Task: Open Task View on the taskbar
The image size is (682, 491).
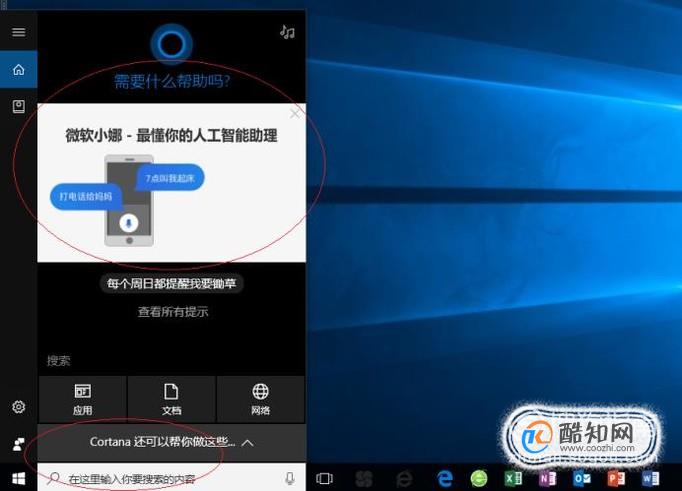Action: tap(324, 478)
